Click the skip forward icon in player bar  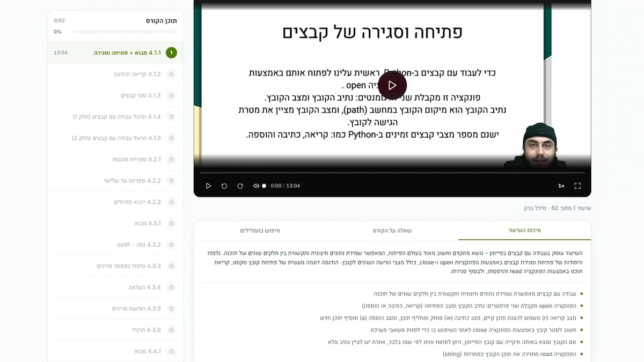tap(240, 186)
